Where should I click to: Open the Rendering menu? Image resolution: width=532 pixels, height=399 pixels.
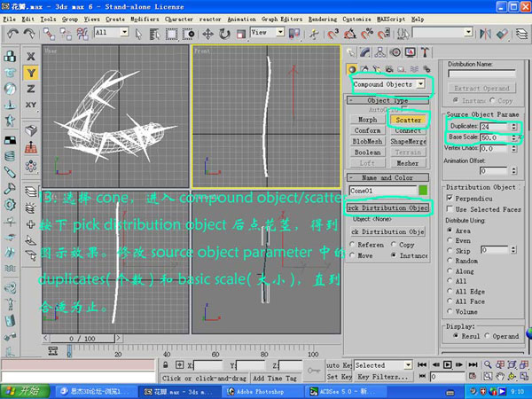[x=323, y=20]
